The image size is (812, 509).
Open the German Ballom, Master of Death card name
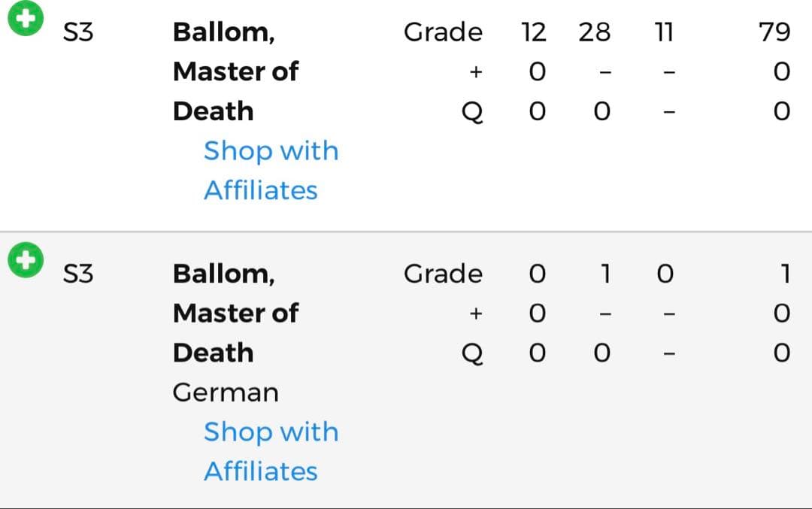235,313
